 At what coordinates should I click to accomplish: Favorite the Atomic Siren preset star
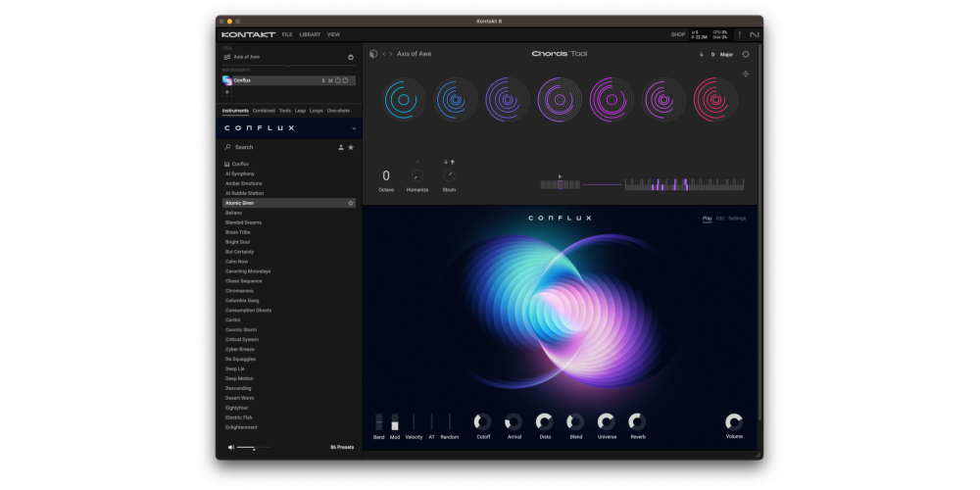tap(351, 203)
